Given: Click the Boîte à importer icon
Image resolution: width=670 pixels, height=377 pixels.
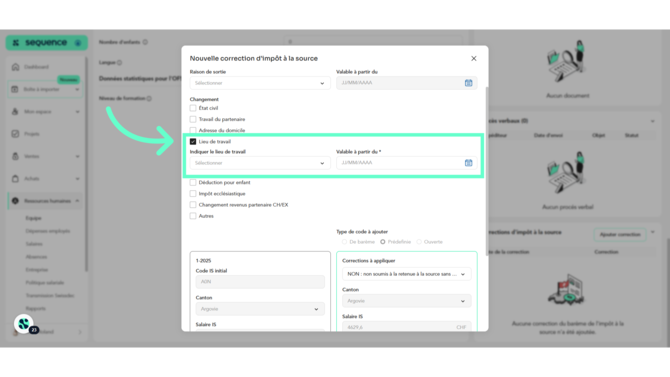Looking at the screenshot, I should coord(15,89).
